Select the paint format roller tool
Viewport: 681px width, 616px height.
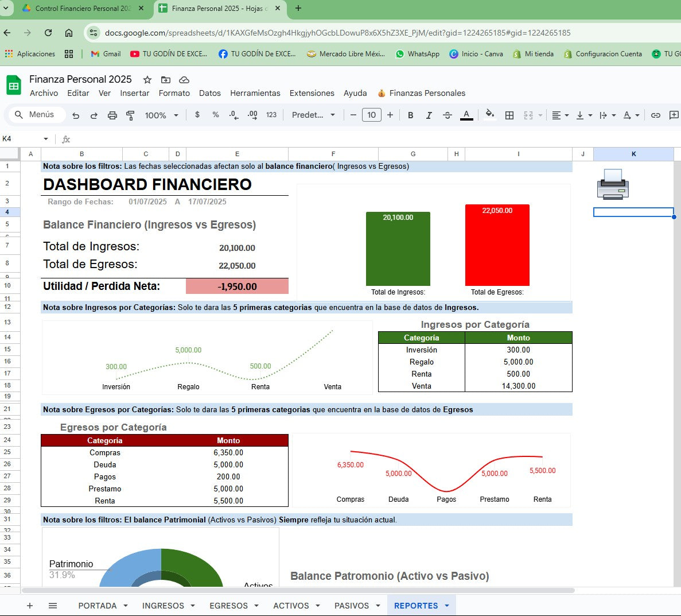[130, 115]
